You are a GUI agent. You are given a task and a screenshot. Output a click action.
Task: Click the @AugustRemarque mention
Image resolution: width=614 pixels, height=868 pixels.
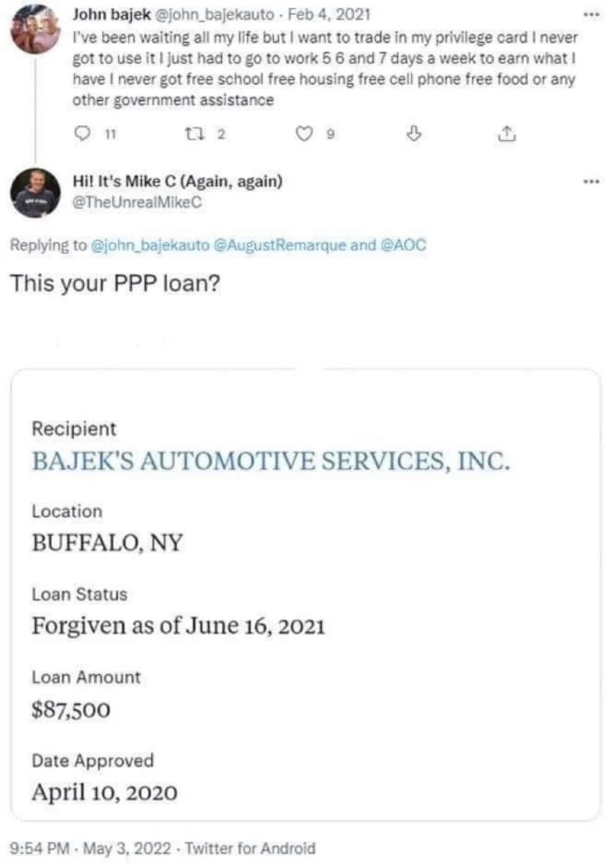pos(280,245)
